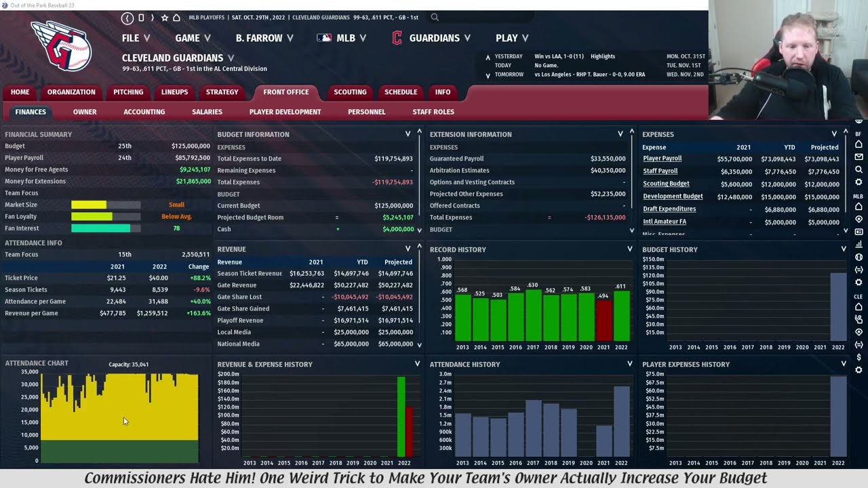Image resolution: width=868 pixels, height=488 pixels.
Task: Switch to the SCOUTING tab
Action: pyautogui.click(x=350, y=92)
